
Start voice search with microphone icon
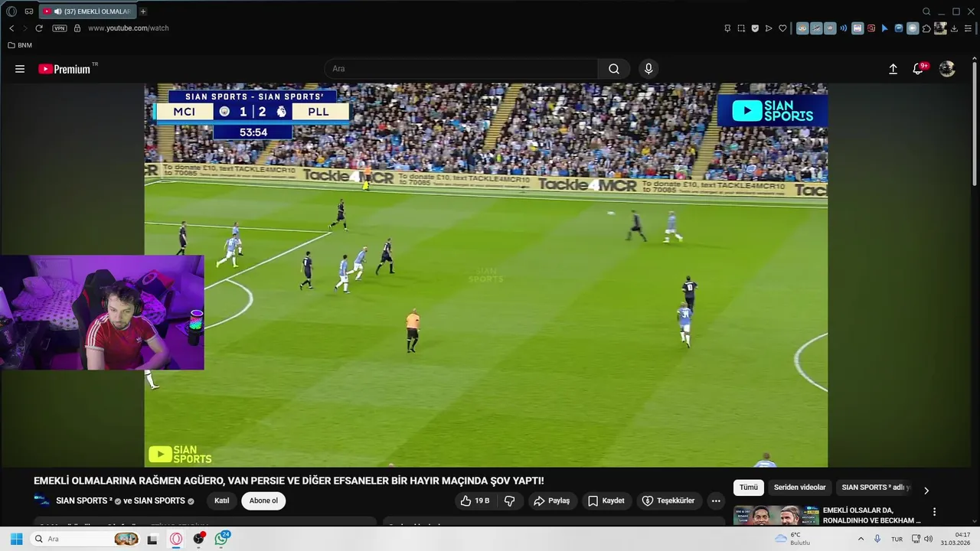pyautogui.click(x=648, y=69)
